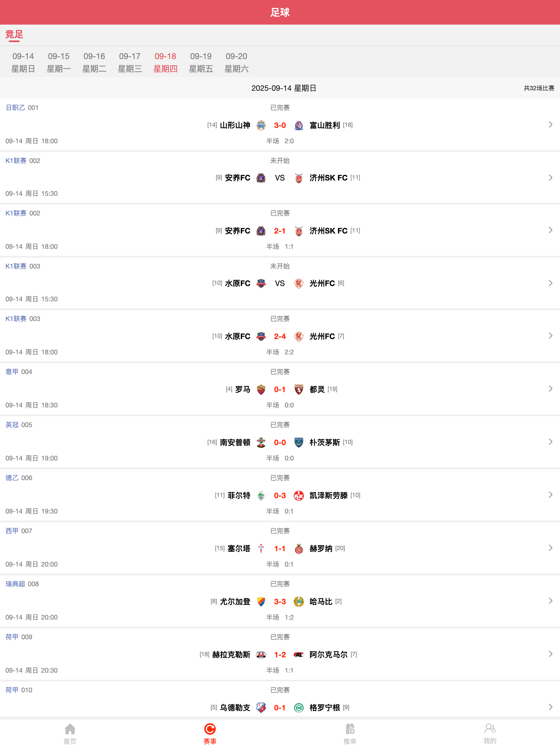
Task: Switch to the 09-19 星期五 date tab
Action: click(x=201, y=62)
